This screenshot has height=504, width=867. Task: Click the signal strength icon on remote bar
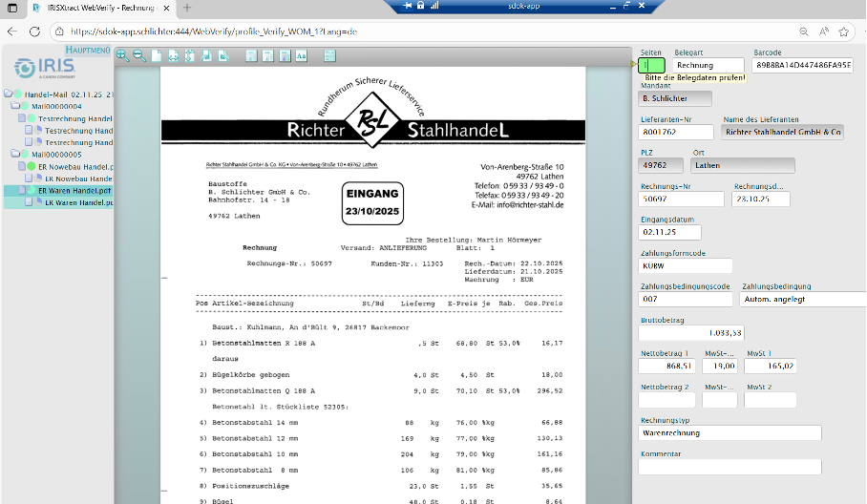tap(434, 6)
